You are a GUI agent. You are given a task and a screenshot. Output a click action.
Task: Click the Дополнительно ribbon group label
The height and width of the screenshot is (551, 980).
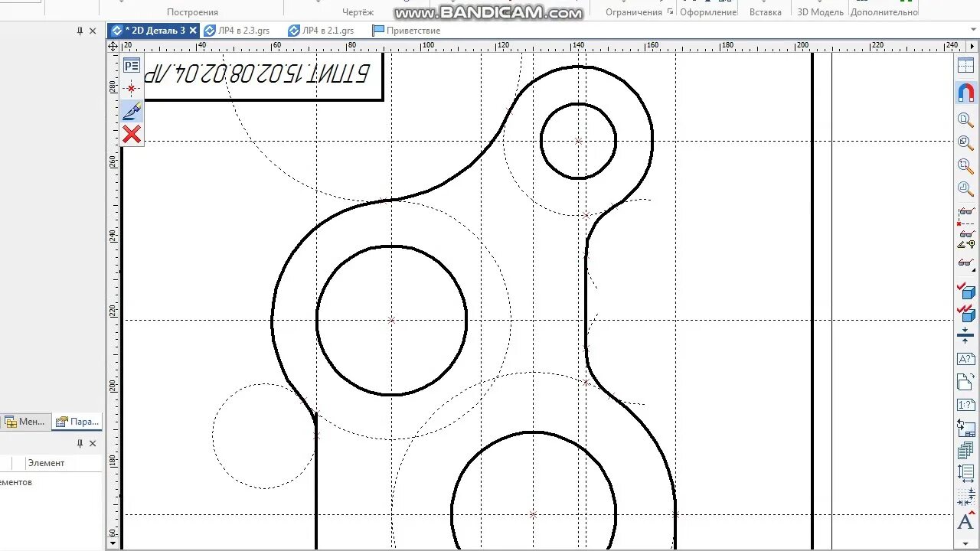click(884, 12)
